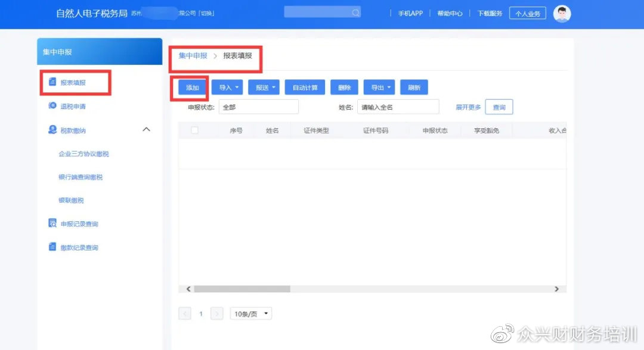Viewport: 644px width, 350px height.
Task: Click the horizontal scrollbar left arrow
Action: [188, 289]
